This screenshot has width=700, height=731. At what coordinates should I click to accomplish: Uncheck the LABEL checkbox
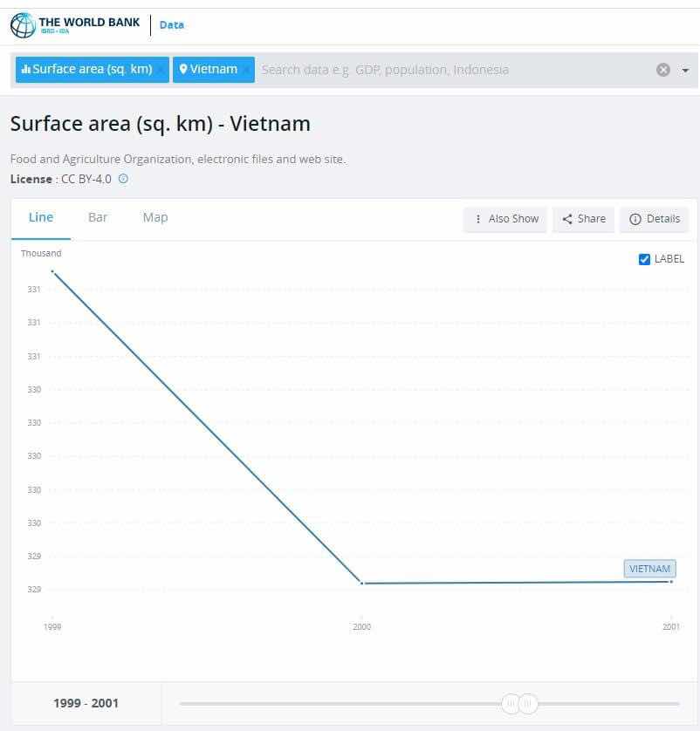pyautogui.click(x=644, y=259)
